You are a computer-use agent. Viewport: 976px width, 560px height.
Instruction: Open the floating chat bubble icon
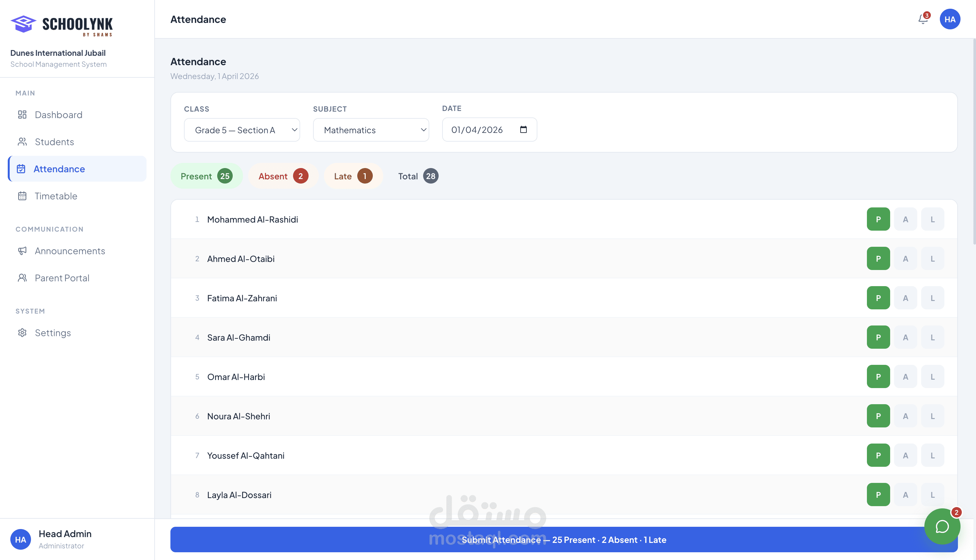pos(942,526)
